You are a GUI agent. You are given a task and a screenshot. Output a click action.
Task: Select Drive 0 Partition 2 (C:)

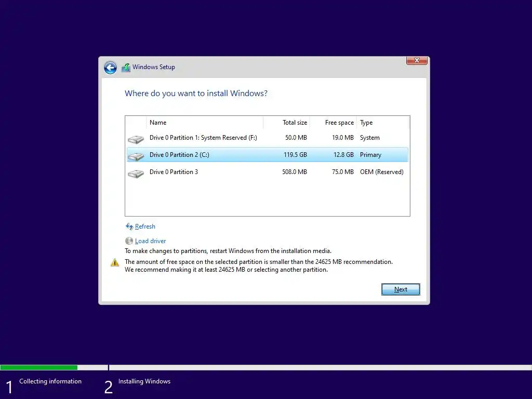click(268, 155)
